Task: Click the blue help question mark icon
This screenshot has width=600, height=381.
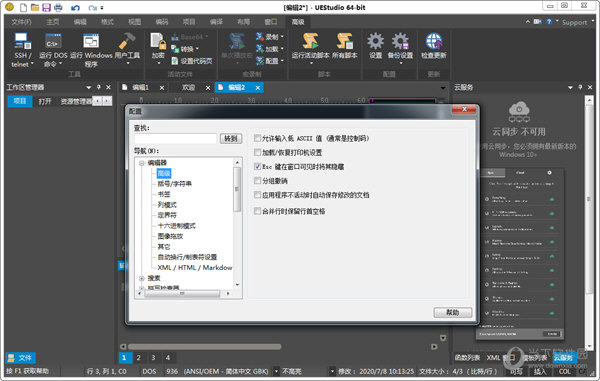Action: coord(549,22)
